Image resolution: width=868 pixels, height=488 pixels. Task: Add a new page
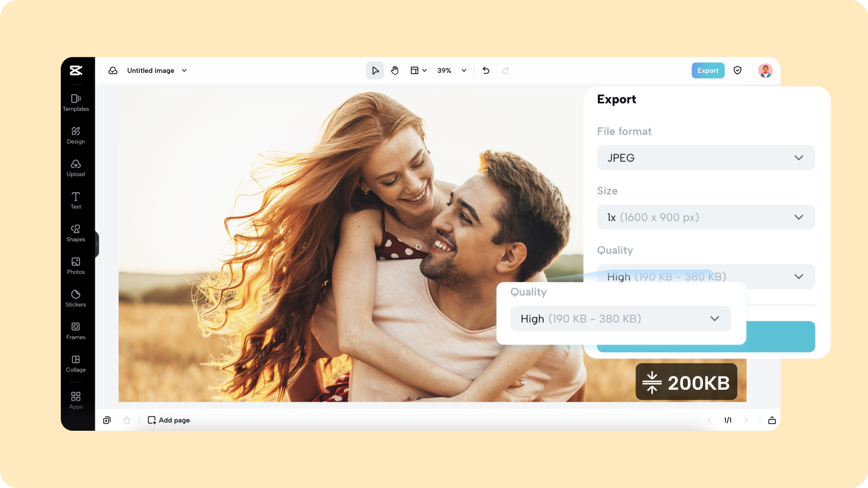[x=169, y=420]
